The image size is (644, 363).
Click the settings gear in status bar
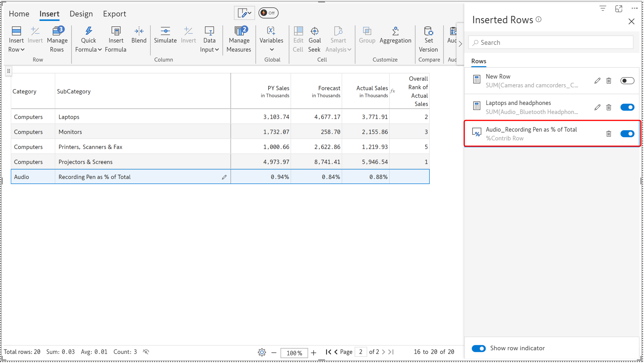(x=262, y=352)
